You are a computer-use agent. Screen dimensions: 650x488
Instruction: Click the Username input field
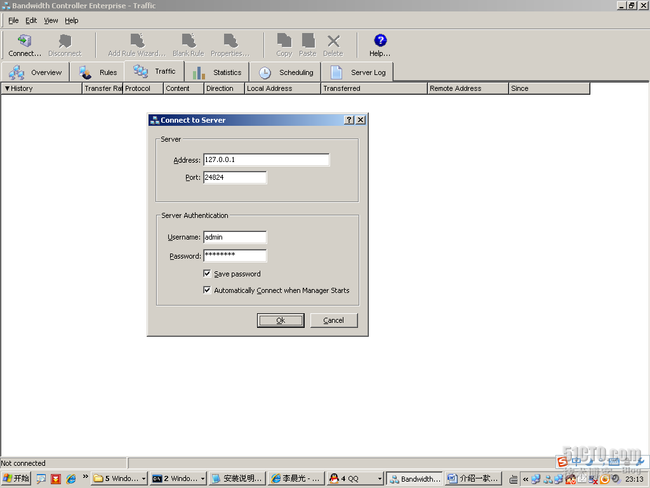pyautogui.click(x=235, y=237)
